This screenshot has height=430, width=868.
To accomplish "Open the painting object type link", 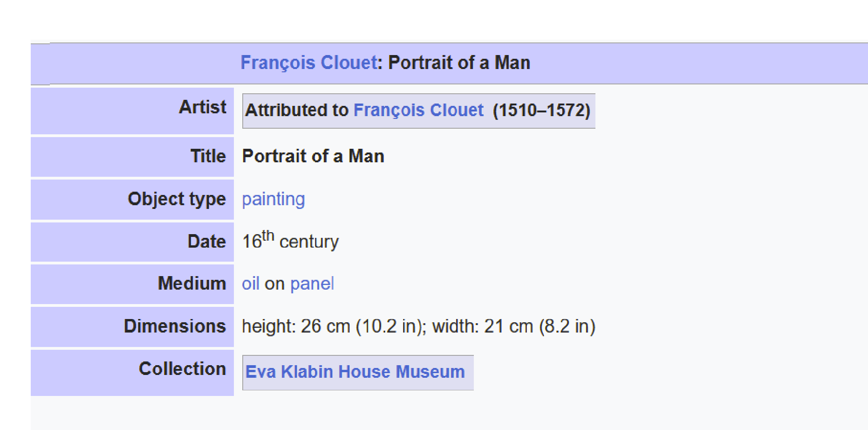I will [x=273, y=199].
